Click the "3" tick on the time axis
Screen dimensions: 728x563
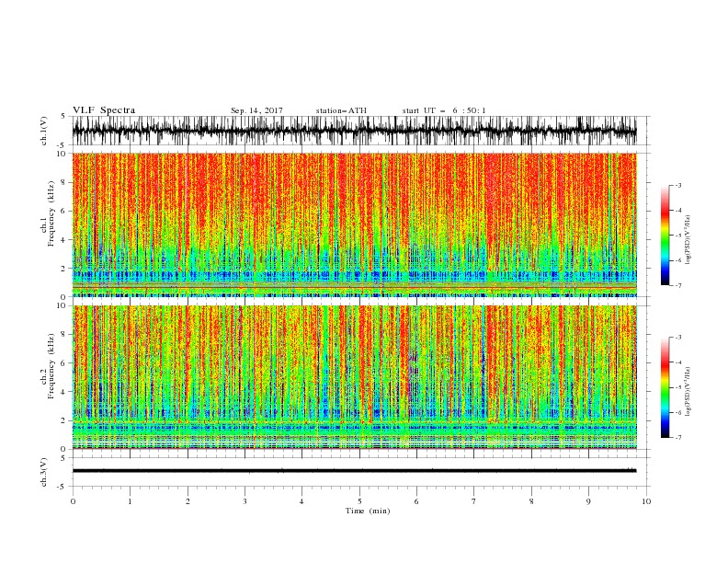(245, 501)
